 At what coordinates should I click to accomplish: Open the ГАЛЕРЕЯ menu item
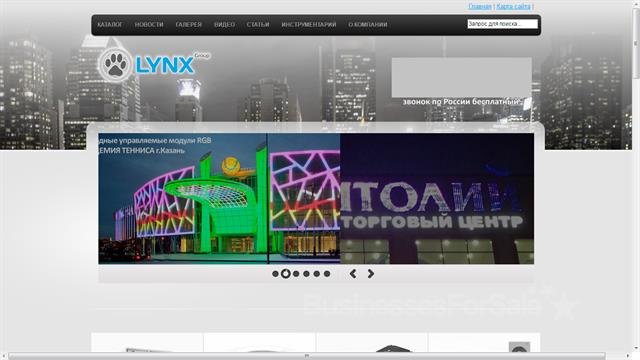click(x=189, y=24)
